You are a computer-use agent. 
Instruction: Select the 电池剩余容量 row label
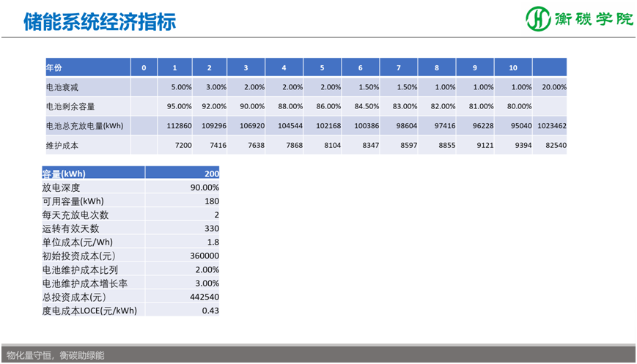click(70, 106)
